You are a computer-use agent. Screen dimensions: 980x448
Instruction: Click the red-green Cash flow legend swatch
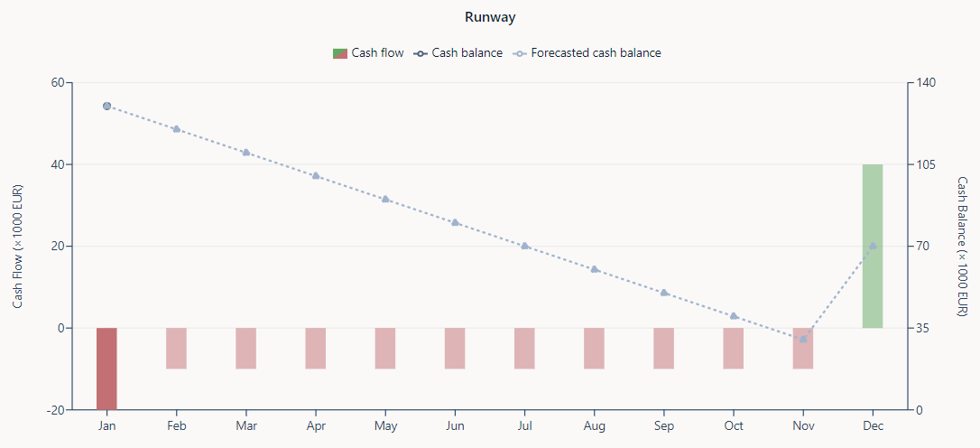click(340, 53)
